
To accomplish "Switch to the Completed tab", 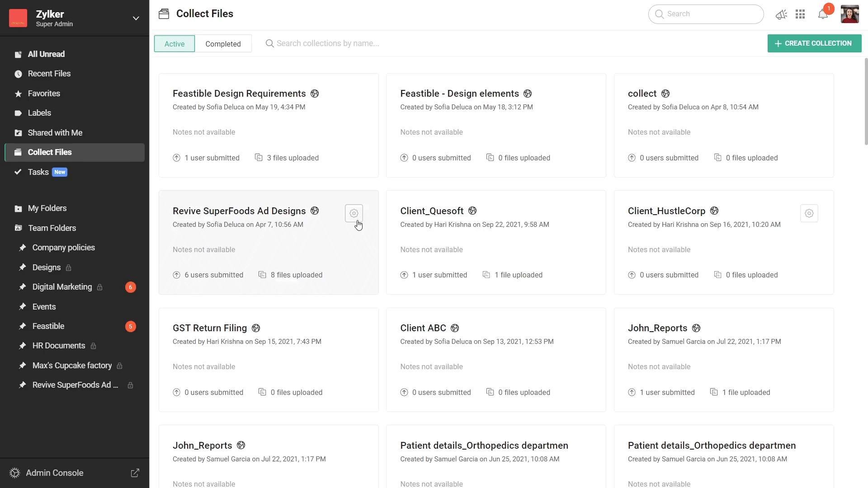I will [x=223, y=44].
